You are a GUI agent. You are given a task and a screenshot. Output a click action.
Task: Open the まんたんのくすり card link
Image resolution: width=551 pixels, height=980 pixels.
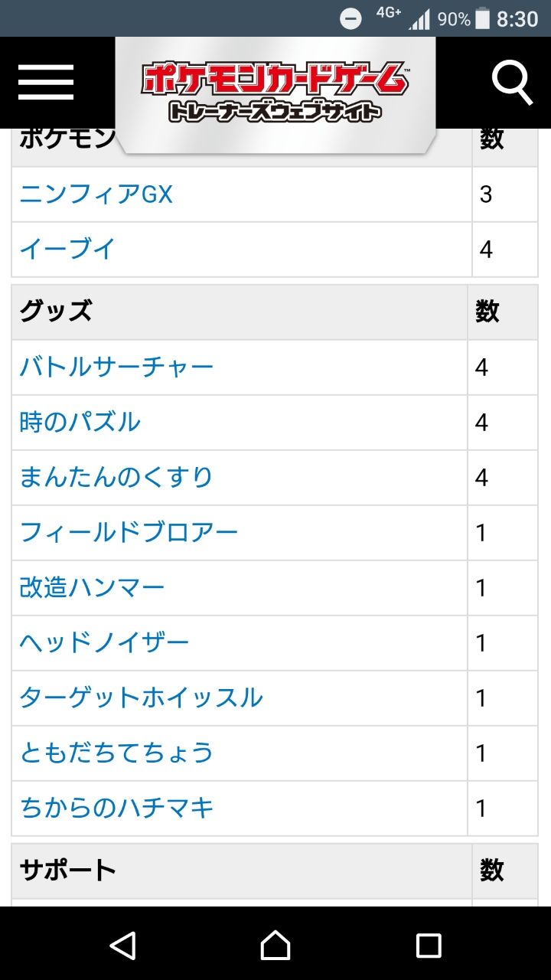[116, 478]
